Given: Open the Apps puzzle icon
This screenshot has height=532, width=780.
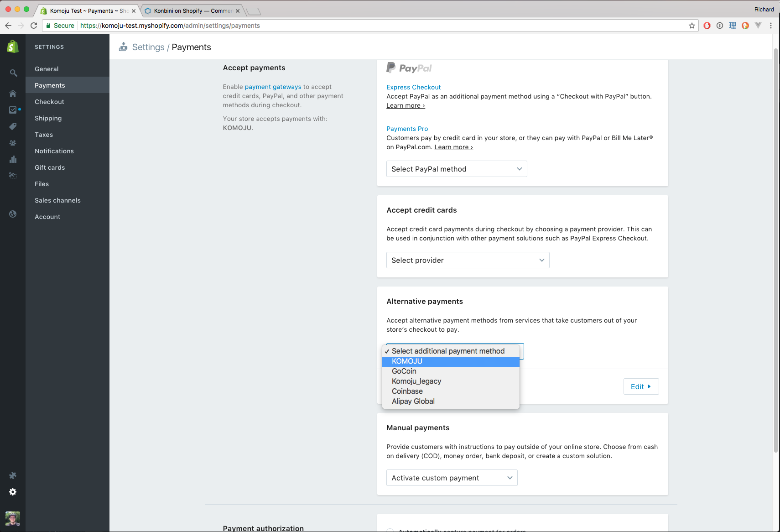Looking at the screenshot, I should (13, 475).
